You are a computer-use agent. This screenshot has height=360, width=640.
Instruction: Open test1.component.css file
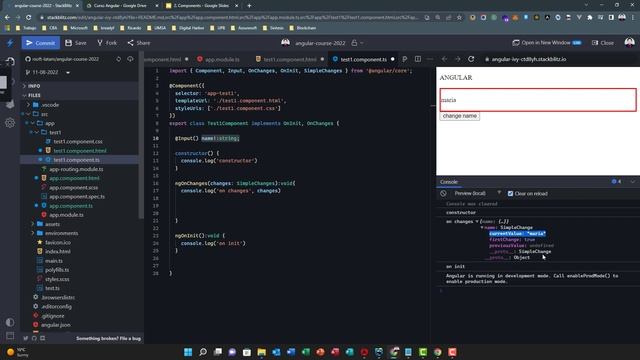point(78,141)
